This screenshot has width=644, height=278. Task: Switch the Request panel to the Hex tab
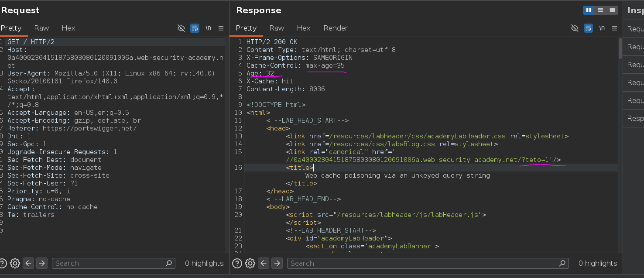(x=69, y=28)
